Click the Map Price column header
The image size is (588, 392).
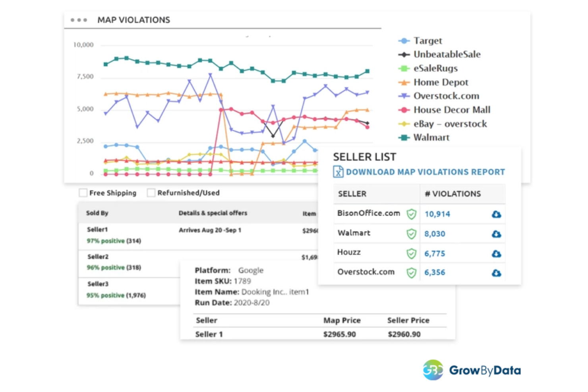click(342, 320)
